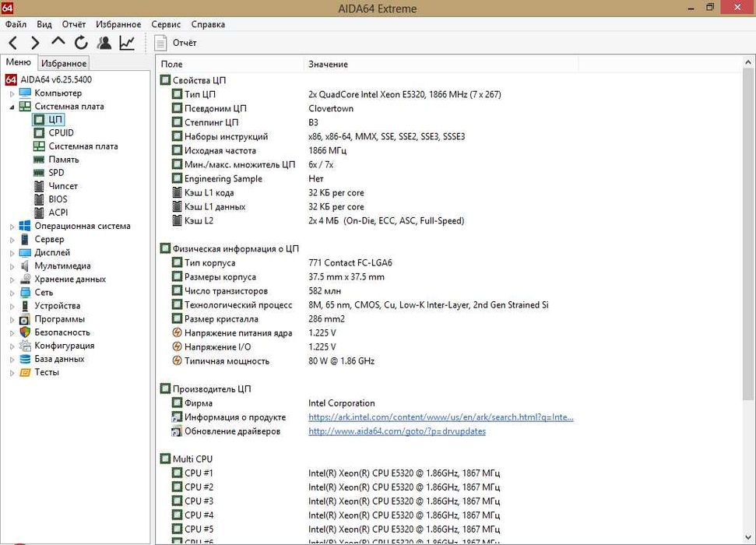This screenshot has height=545, width=756.
Task: Select the Число транзисторов row
Action: (x=448, y=291)
